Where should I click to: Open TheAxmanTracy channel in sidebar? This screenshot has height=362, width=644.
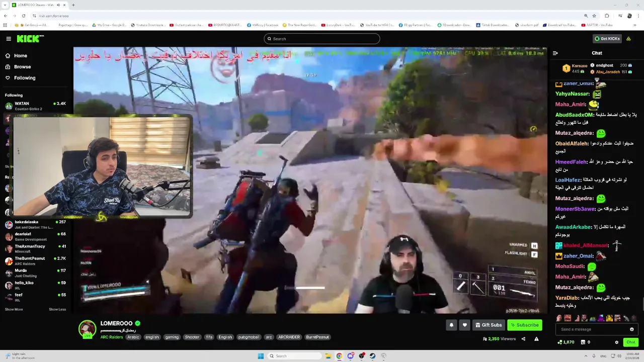tap(35, 248)
